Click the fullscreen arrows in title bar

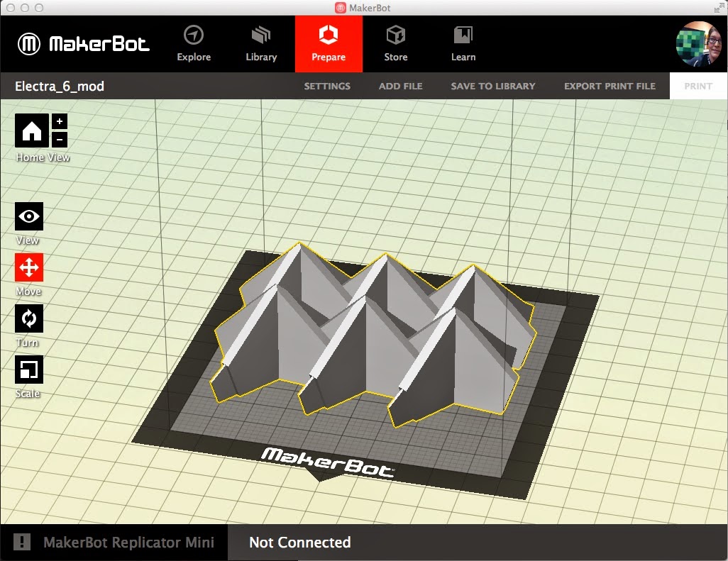719,7
